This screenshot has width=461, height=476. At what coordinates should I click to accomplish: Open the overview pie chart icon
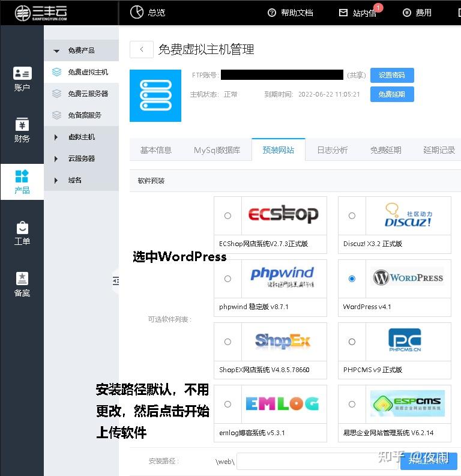click(137, 13)
